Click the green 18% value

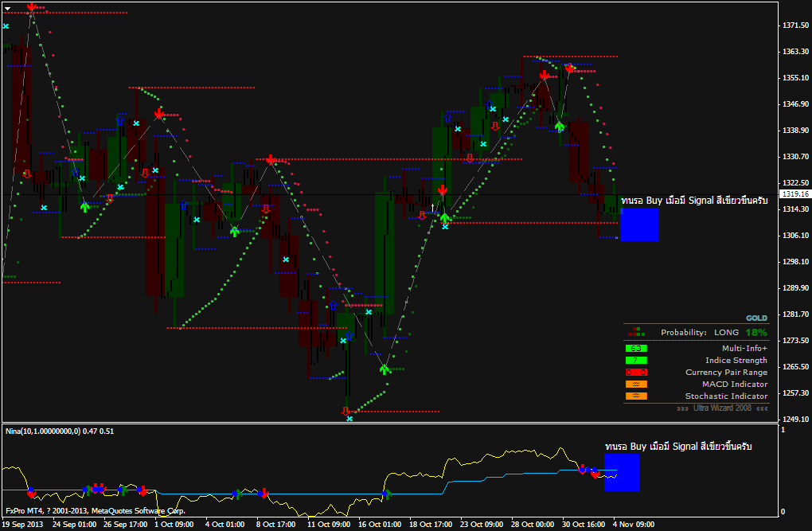pyautogui.click(x=756, y=333)
